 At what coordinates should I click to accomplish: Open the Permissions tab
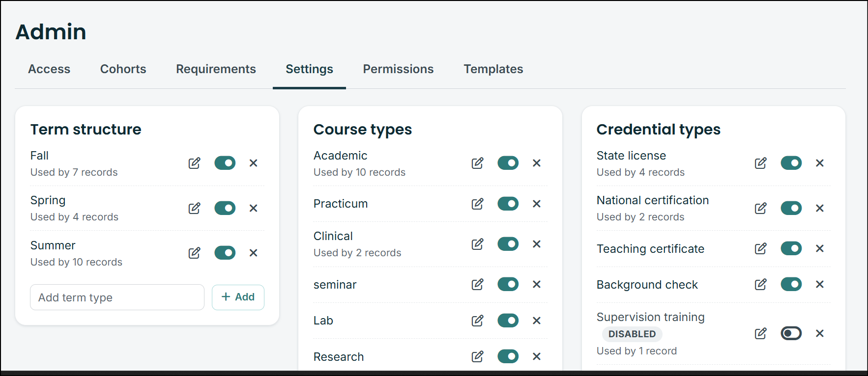point(399,69)
